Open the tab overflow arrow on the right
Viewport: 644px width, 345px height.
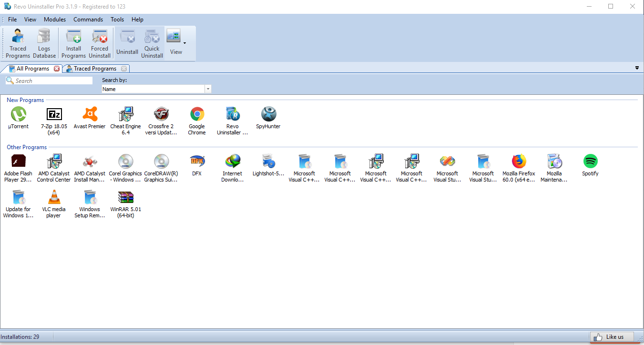pyautogui.click(x=637, y=68)
